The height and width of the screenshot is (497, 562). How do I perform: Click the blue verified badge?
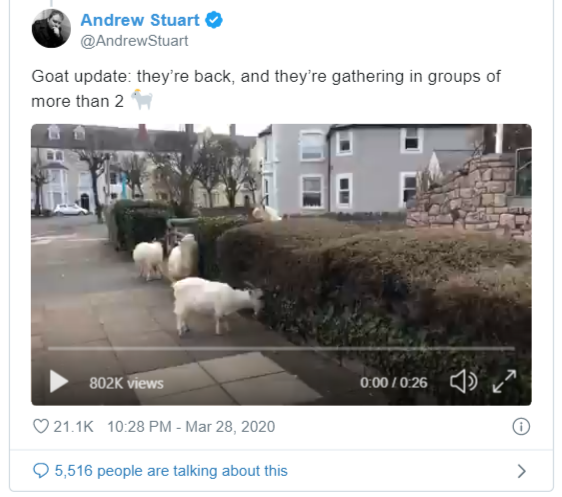coord(214,20)
